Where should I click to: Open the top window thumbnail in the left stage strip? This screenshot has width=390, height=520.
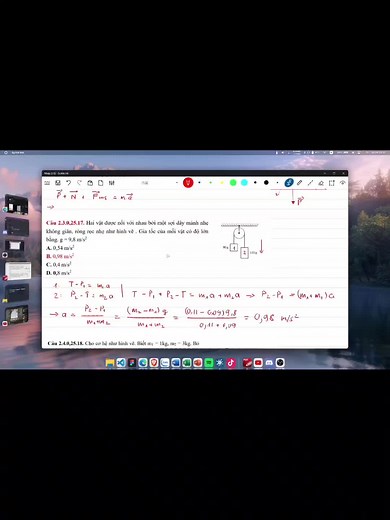tap(16, 205)
